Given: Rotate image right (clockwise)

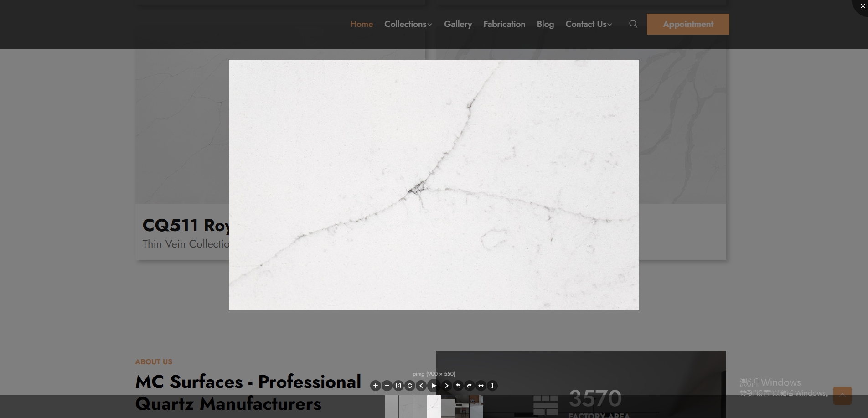Looking at the screenshot, I should coord(470,386).
